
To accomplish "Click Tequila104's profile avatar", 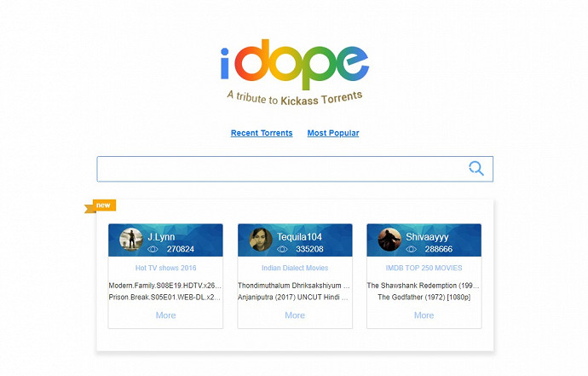I will (x=261, y=240).
